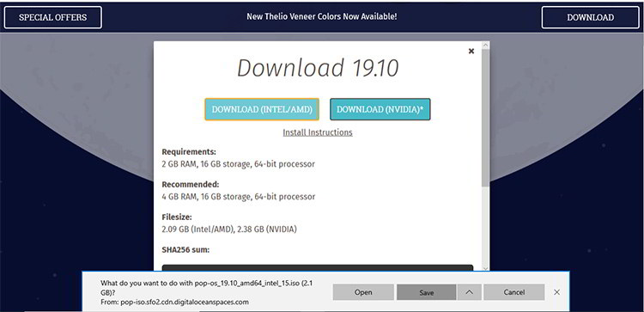Screen dimensions: 644x312
Task: Open the New Thelio Veneer Colors announcement
Action: (322, 17)
